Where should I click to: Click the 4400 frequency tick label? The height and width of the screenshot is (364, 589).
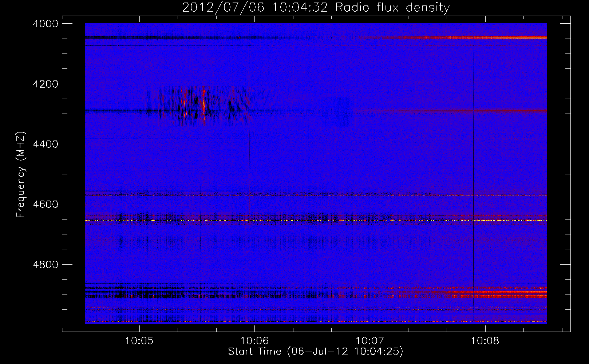(x=46, y=144)
